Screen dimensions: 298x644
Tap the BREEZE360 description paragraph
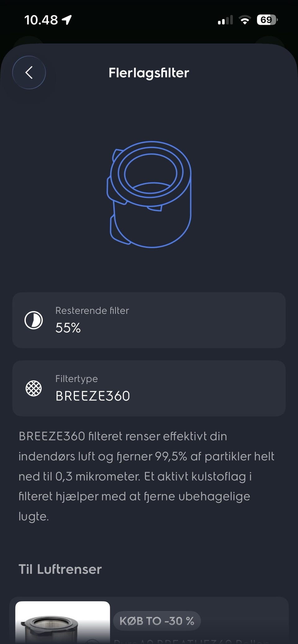[147, 476]
